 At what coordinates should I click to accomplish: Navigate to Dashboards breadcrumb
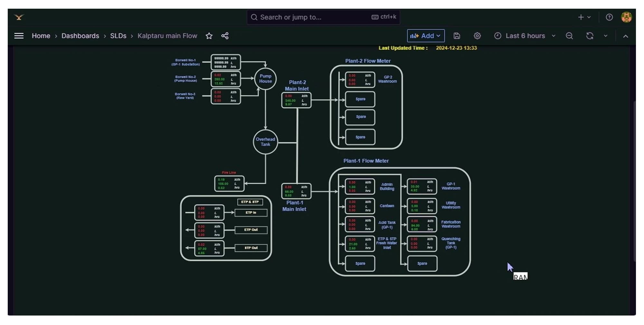80,36
